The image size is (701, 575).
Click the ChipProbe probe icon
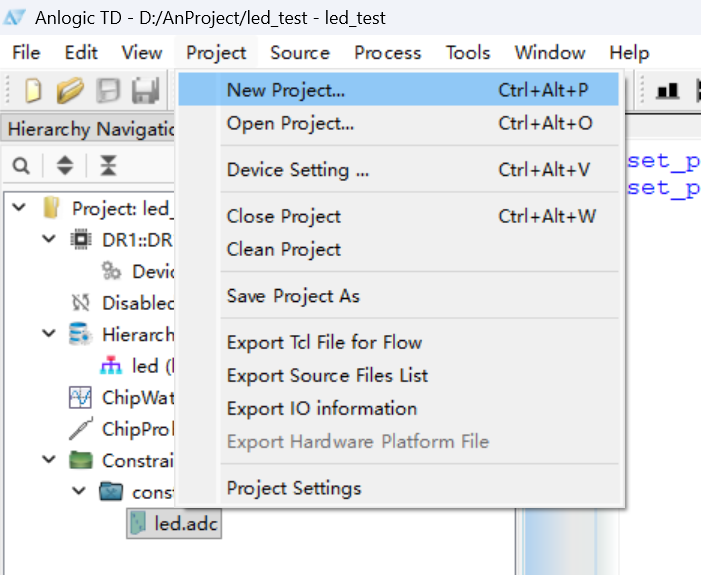point(81,428)
